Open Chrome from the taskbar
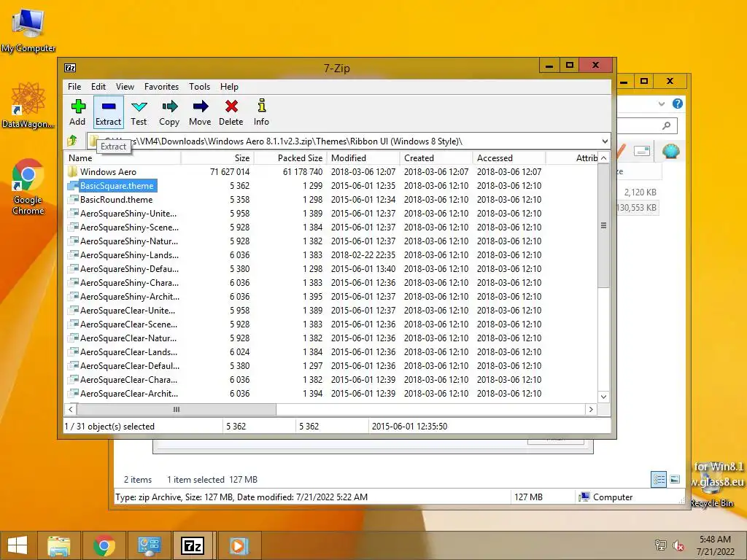747x560 pixels. click(104, 545)
